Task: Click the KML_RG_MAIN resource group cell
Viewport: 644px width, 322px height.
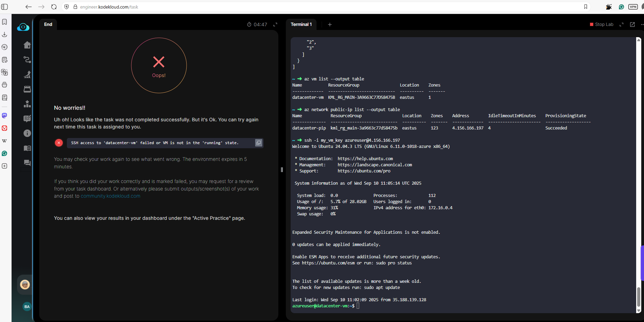Action: click(362, 97)
